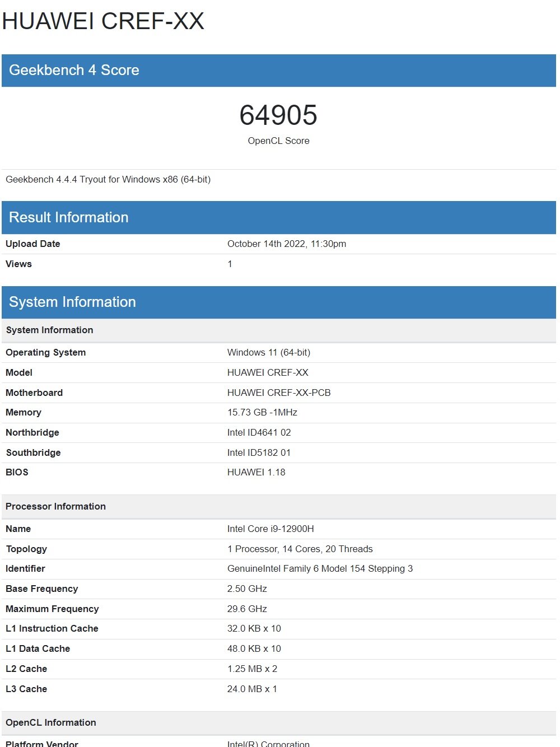
Task: Select "GenuineIntel Family 6 Model 154 Stepping 3"
Action: (320, 569)
